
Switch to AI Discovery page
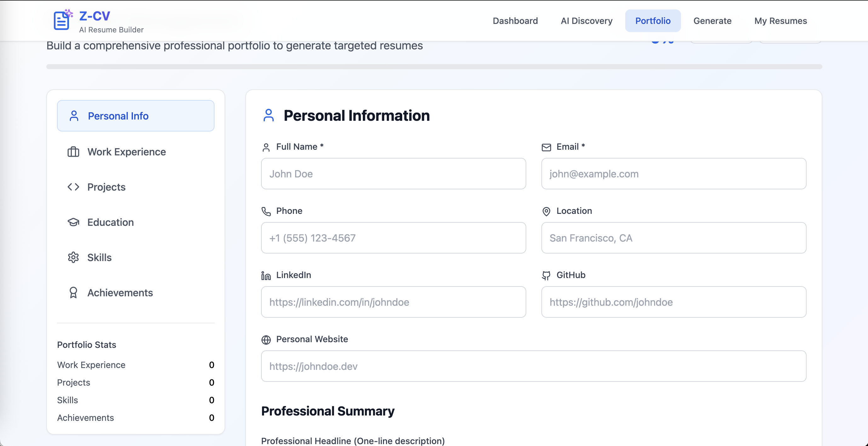[586, 21]
